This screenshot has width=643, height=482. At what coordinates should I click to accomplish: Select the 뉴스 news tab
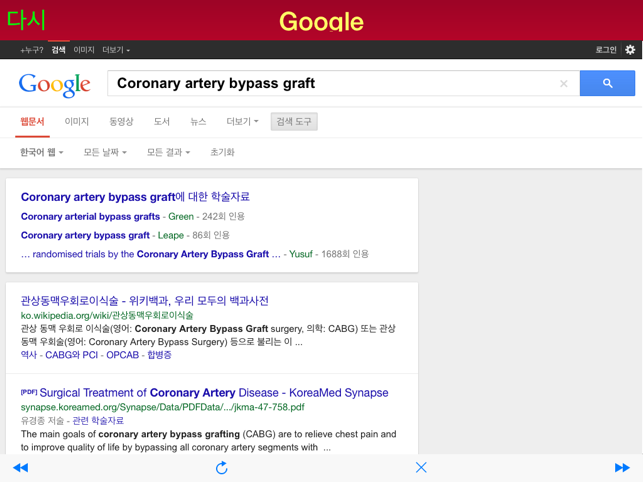point(198,122)
